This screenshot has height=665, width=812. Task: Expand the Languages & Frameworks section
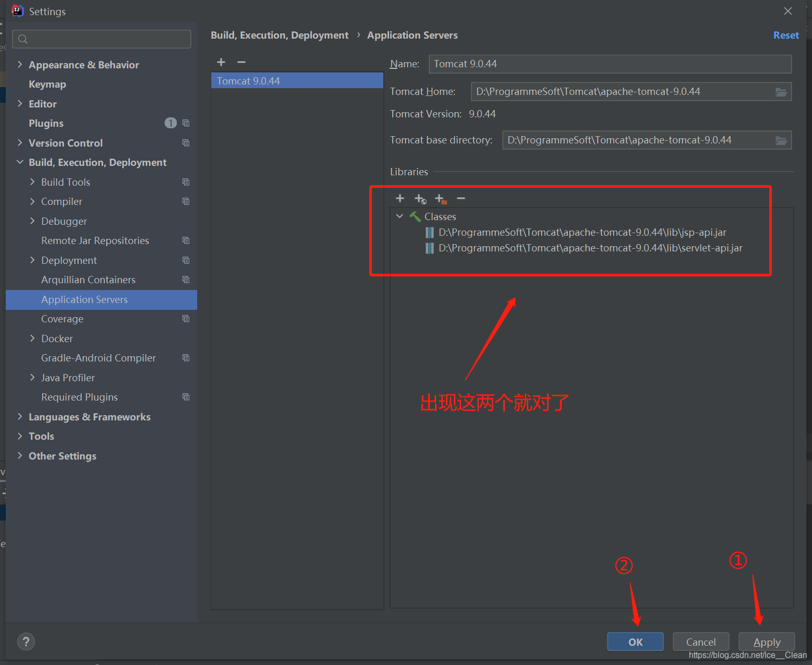[20, 417]
